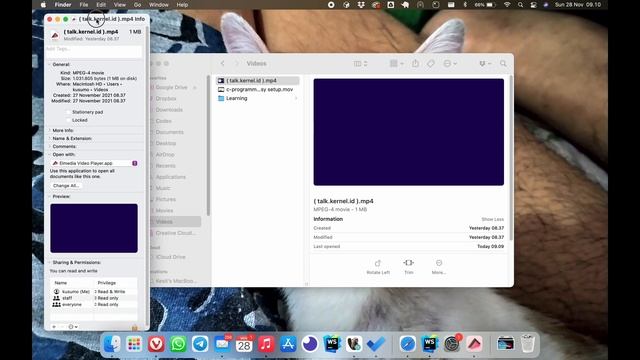
Task: Open Telegram from the Dock
Action: tap(200, 344)
